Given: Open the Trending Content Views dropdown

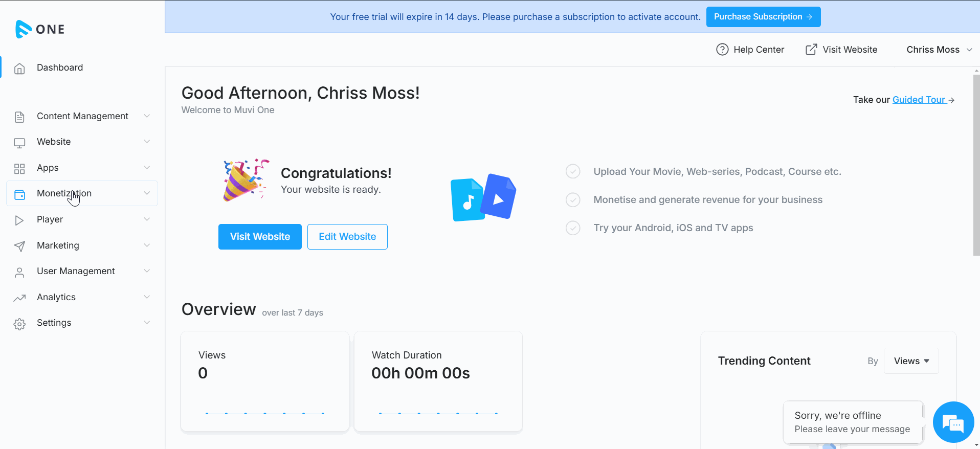Looking at the screenshot, I should [911, 361].
